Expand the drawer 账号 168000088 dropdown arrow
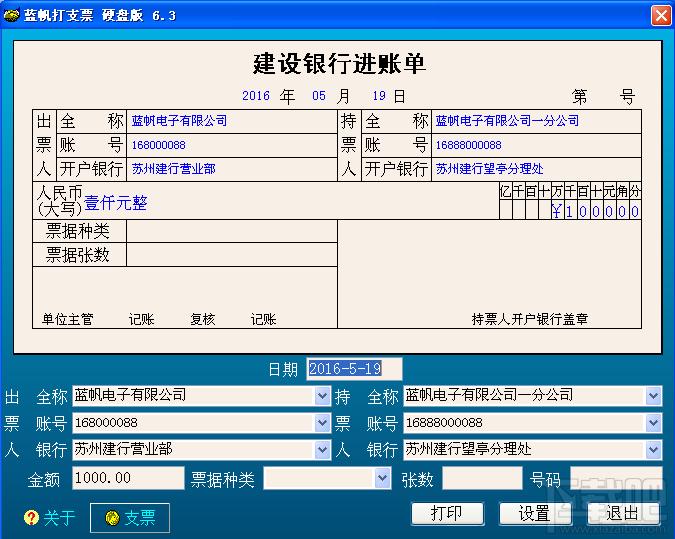Viewport: 675px width, 539px height. (x=322, y=423)
